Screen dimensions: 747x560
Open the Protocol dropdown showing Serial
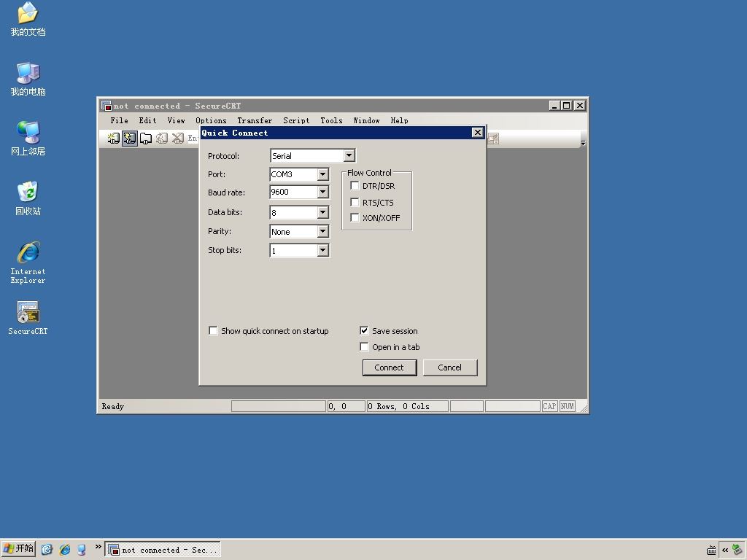(x=349, y=155)
